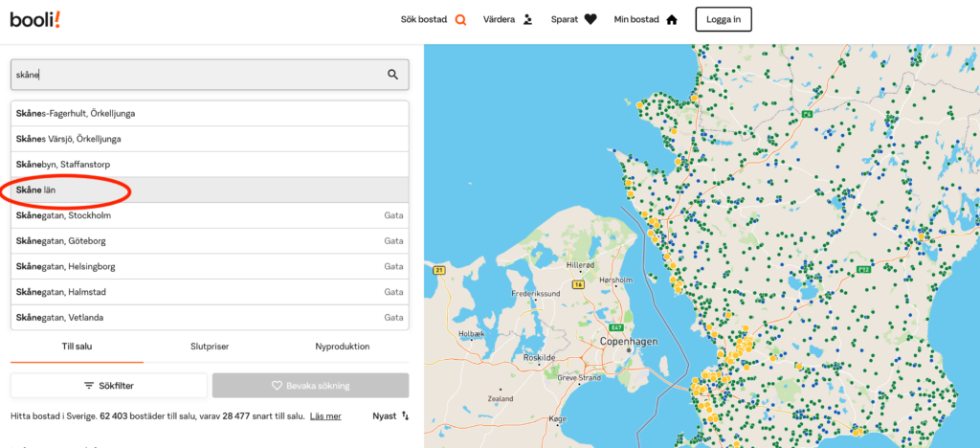Click the house icon beside Min bostad

672,19
